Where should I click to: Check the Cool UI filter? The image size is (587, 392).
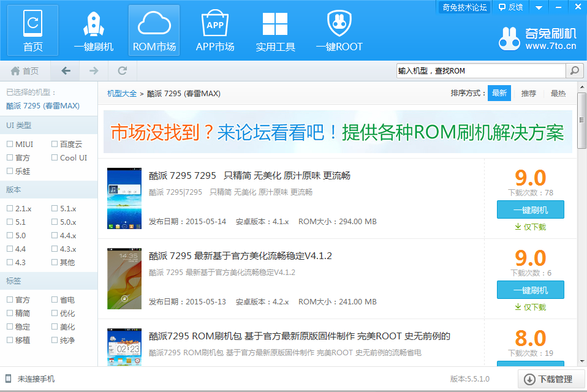coord(55,158)
